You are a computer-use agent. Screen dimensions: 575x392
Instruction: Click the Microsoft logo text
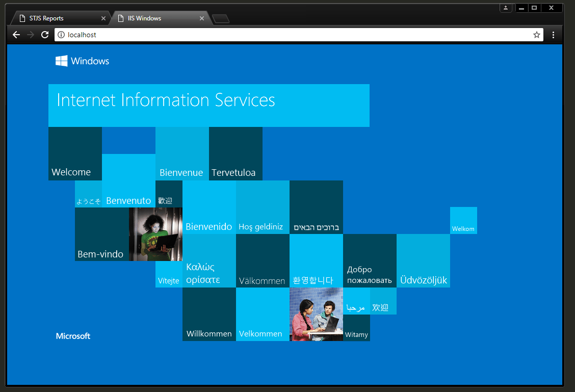pos(73,336)
